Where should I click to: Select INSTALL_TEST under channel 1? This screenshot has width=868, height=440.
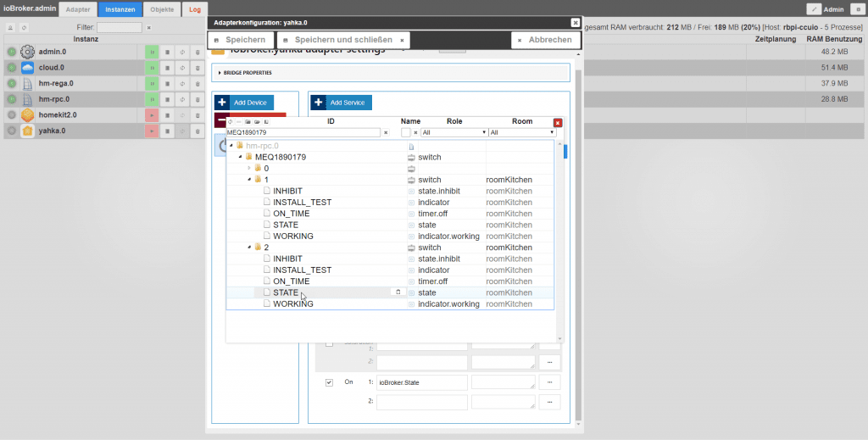pyautogui.click(x=303, y=202)
